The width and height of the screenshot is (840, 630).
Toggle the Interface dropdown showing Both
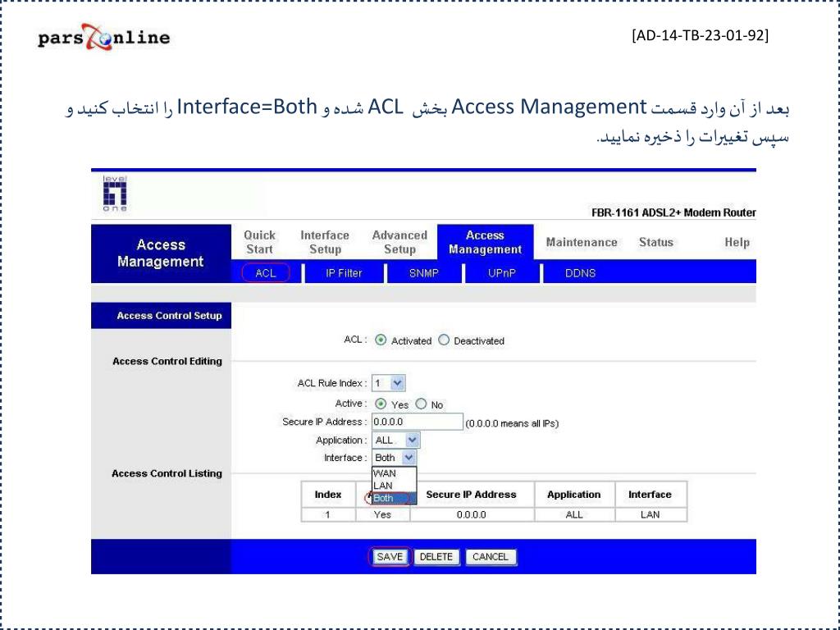point(394,458)
